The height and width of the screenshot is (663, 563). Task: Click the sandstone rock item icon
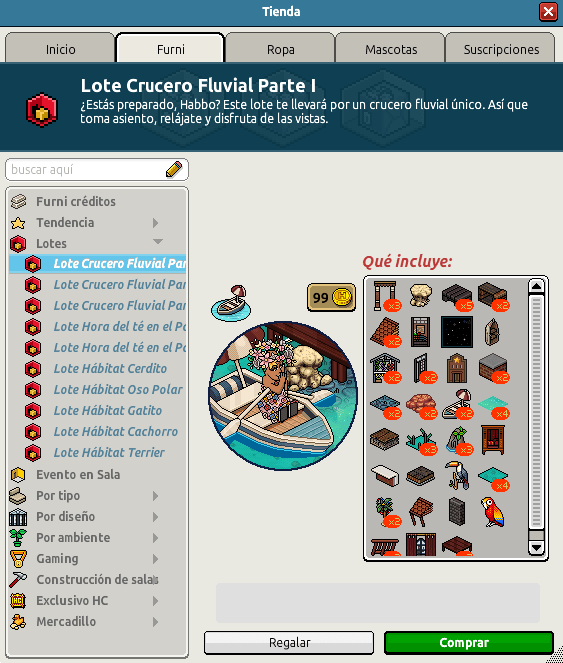tap(420, 295)
